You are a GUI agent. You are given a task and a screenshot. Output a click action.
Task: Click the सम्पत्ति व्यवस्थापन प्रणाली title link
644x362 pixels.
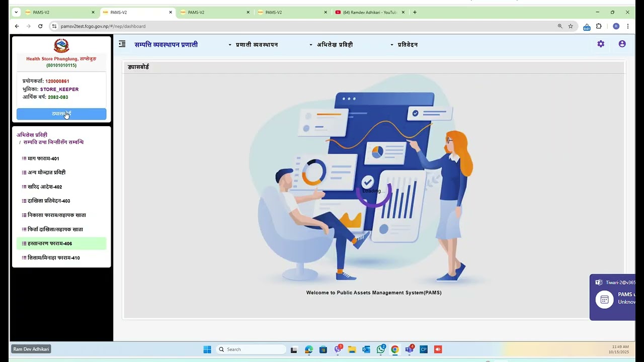pyautogui.click(x=166, y=45)
